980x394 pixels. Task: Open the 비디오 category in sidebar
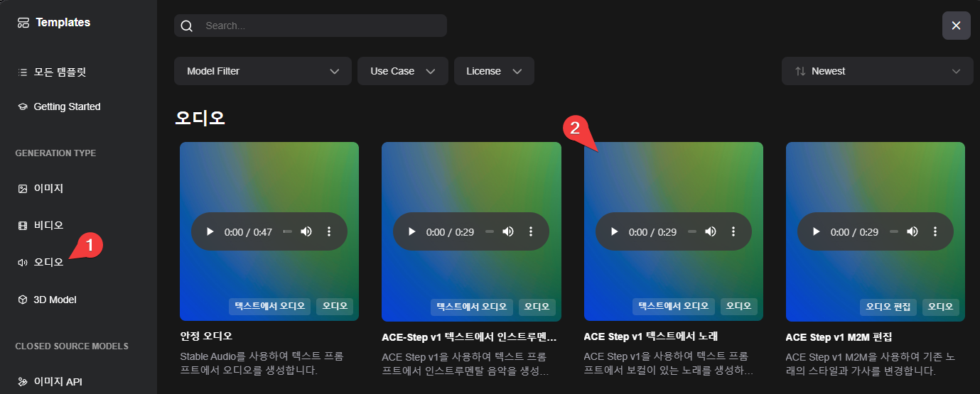48,226
